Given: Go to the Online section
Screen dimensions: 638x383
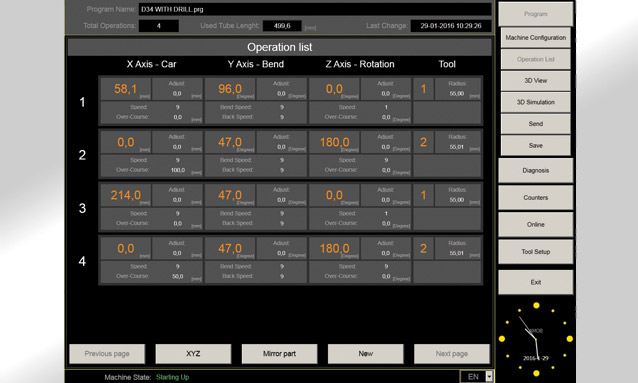Looking at the screenshot, I should click(x=535, y=224).
